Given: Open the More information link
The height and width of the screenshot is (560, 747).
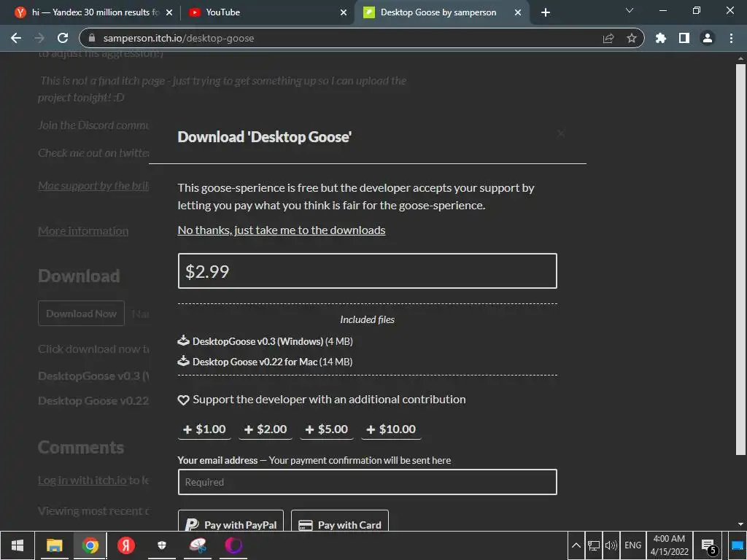Looking at the screenshot, I should coord(83,231).
